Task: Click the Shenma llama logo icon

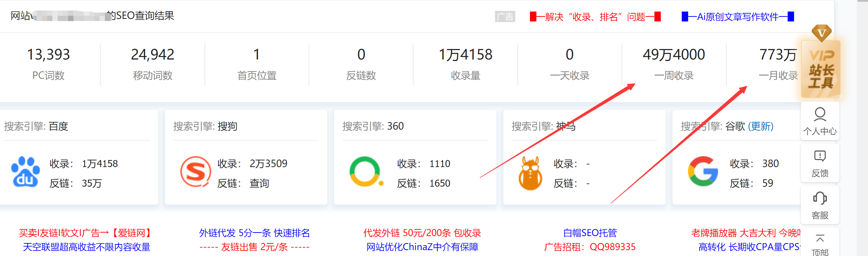Action: [x=530, y=173]
